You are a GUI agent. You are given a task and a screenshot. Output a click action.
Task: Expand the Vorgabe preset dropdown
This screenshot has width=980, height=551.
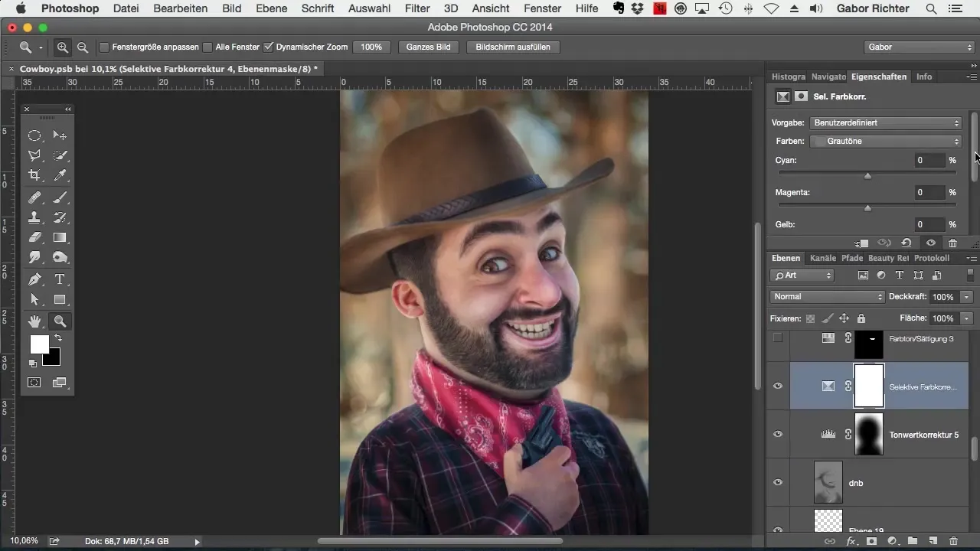(x=887, y=122)
